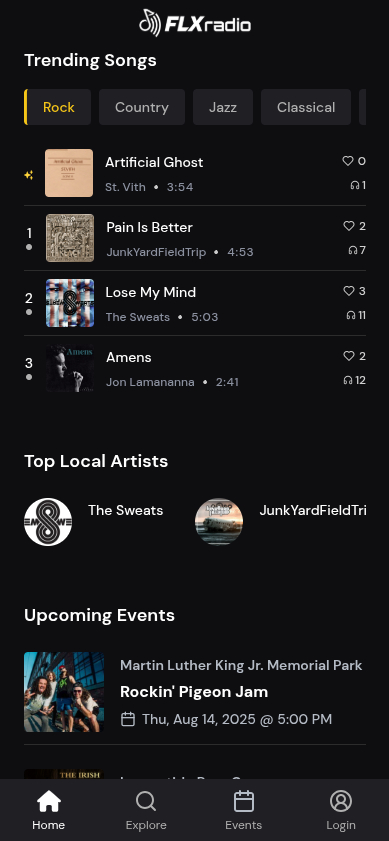Click the headphones icon on Amens
This screenshot has height=841, width=389.
[x=348, y=380]
